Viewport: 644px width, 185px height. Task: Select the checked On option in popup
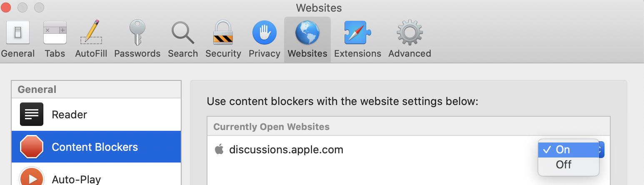point(563,150)
